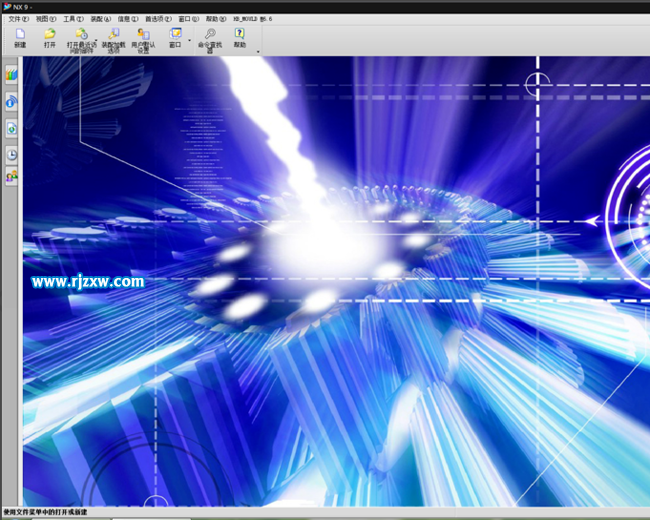This screenshot has width=650, height=520.
Task: Open the 装配 (Assemblies) menu
Action: pos(102,19)
